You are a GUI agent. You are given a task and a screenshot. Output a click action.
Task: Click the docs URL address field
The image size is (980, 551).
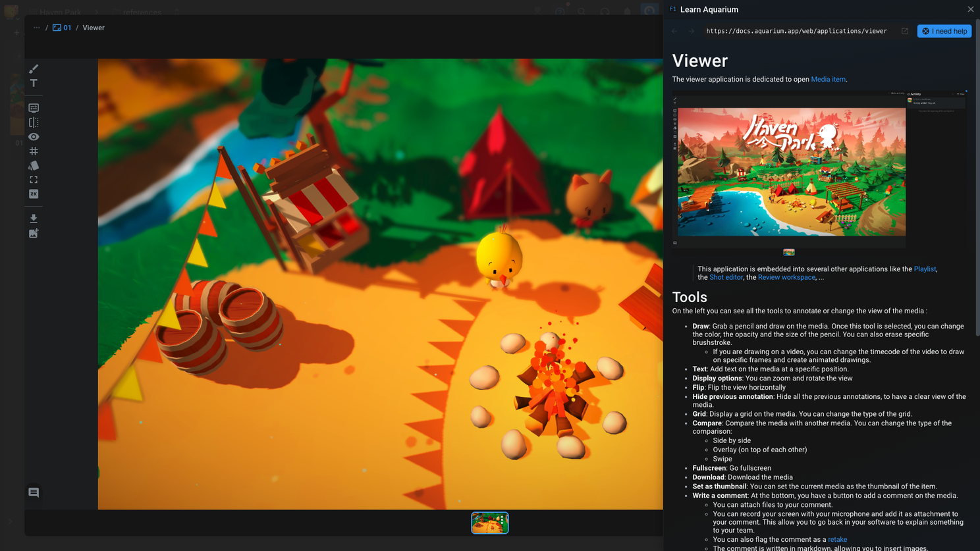[x=796, y=31]
